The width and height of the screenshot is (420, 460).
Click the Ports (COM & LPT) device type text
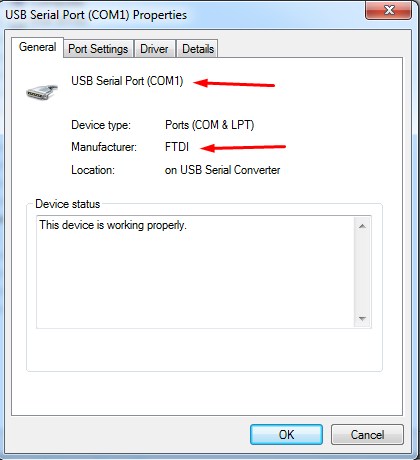point(209,125)
